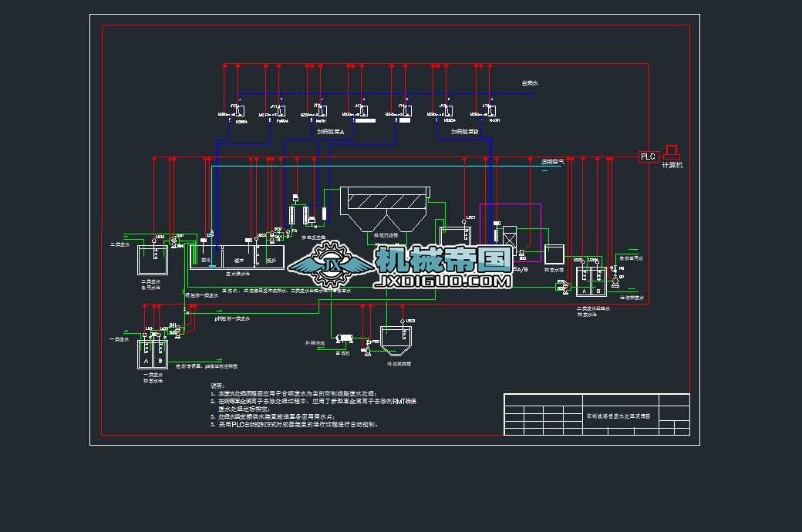Click the J11 dosing tank symbol
This screenshot has width=802, height=532.
click(x=281, y=111)
